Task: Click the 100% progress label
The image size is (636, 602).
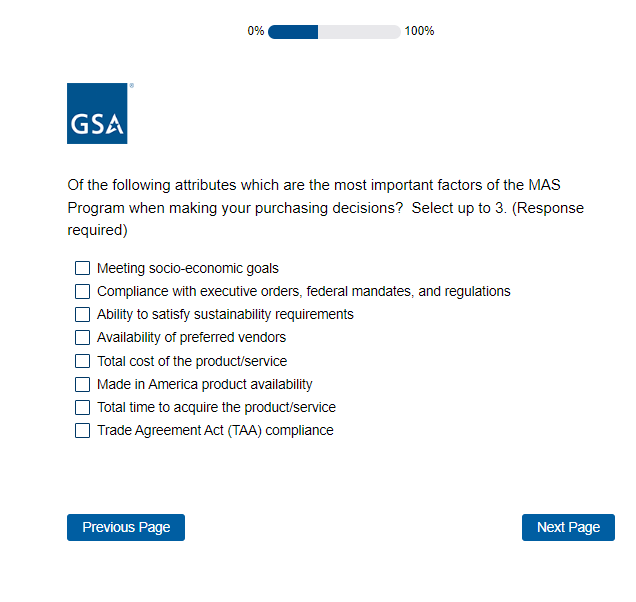Action: pos(419,31)
